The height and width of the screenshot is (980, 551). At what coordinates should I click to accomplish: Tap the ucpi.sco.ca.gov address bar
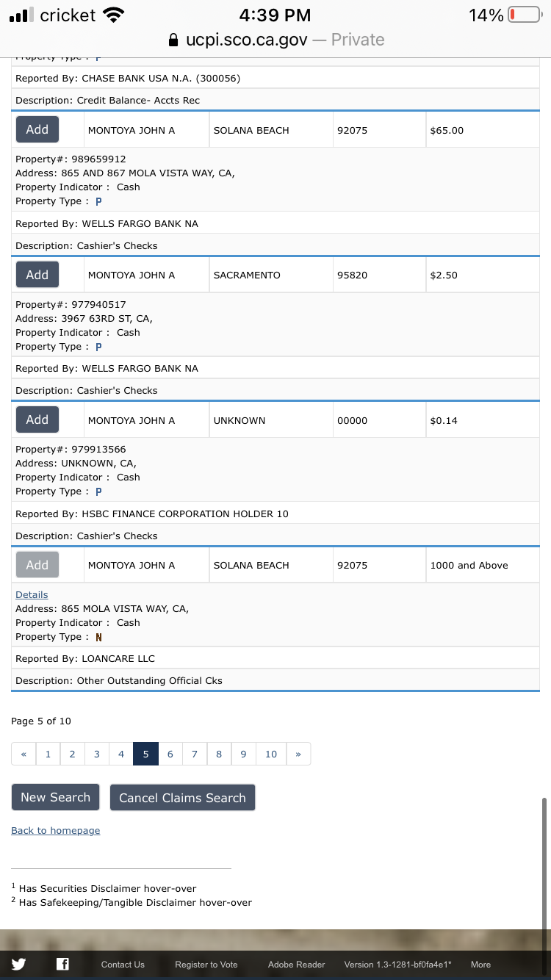point(275,40)
